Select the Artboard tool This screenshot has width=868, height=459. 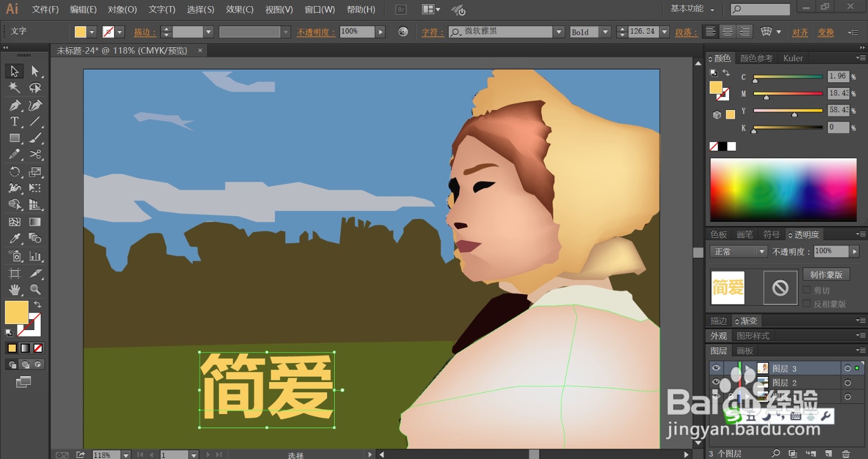[x=15, y=273]
